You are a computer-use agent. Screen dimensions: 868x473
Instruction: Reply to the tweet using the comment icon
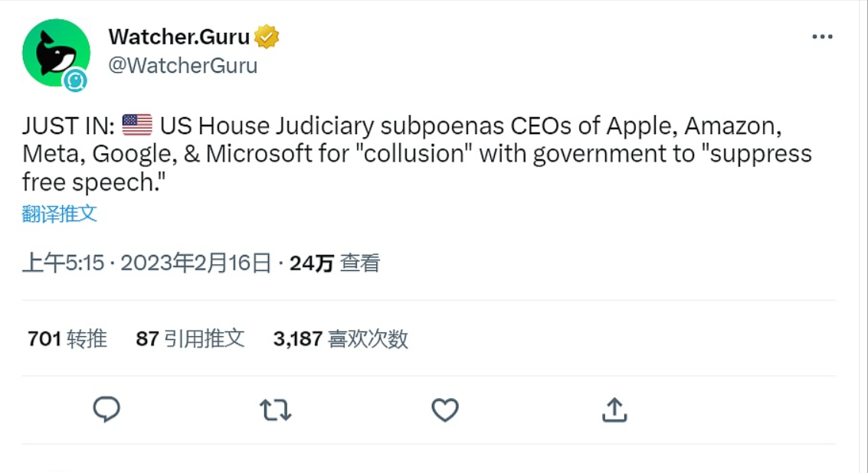[106, 410]
